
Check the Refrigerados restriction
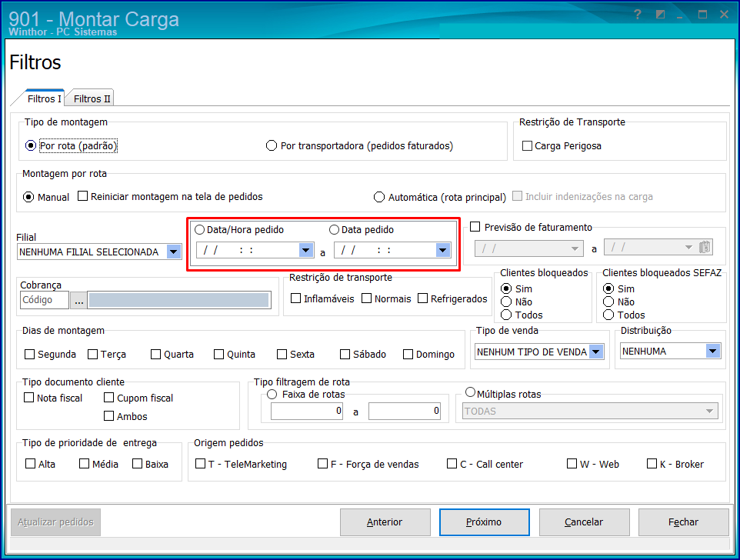[x=423, y=298]
